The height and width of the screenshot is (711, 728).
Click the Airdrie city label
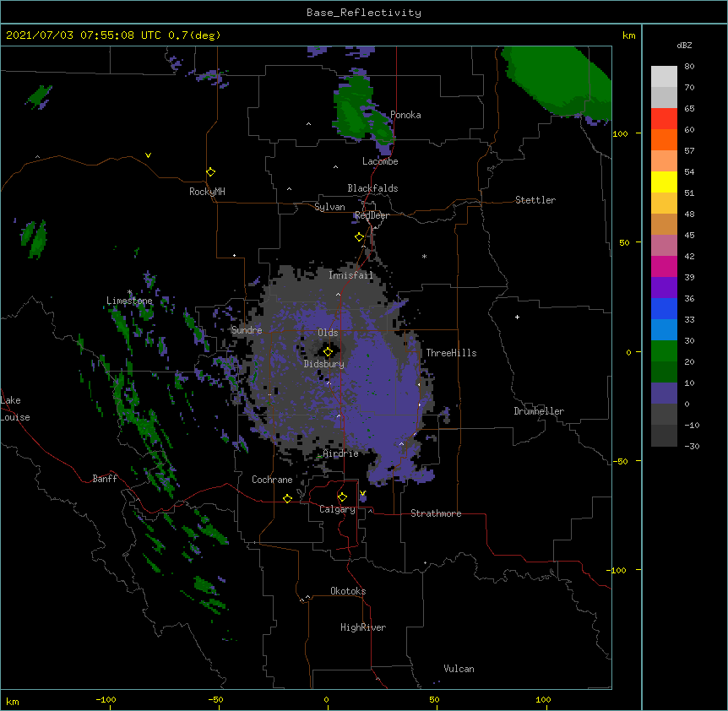pyautogui.click(x=341, y=453)
